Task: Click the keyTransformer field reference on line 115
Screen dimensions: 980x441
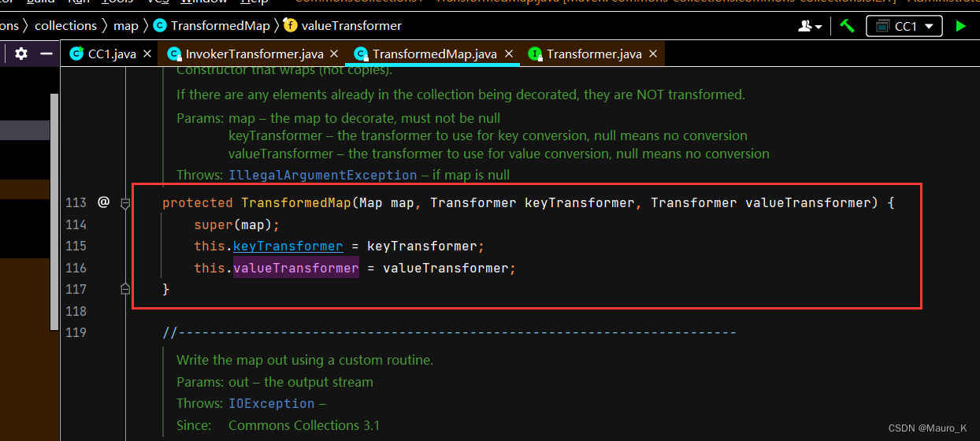Action: coord(288,246)
